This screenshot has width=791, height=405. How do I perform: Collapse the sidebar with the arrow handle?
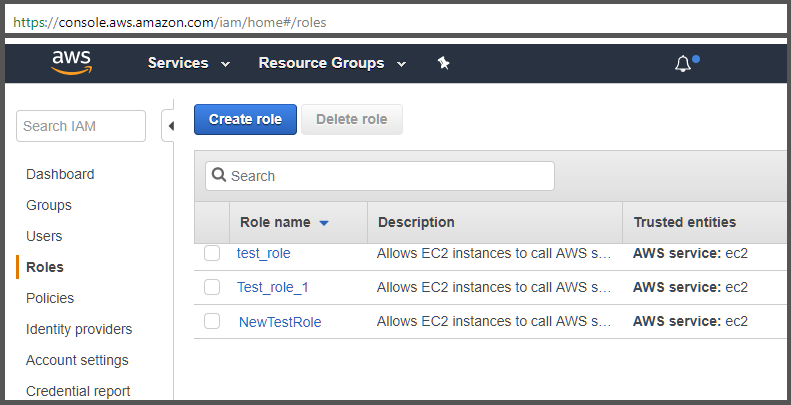pyautogui.click(x=169, y=126)
